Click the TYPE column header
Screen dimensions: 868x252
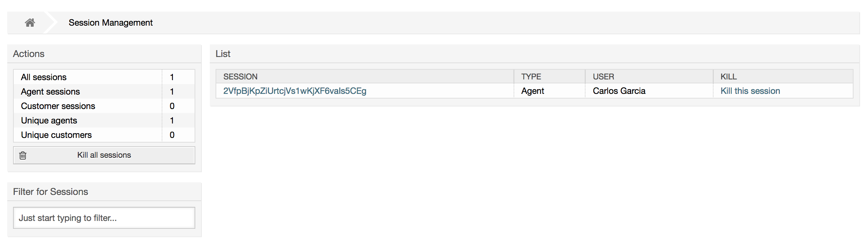click(x=531, y=77)
